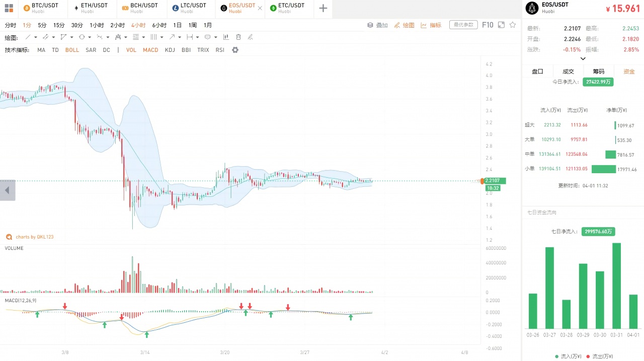644x361 pixels.
Task: Toggle the 绘图 drawing toolbar button
Action: click(x=405, y=25)
